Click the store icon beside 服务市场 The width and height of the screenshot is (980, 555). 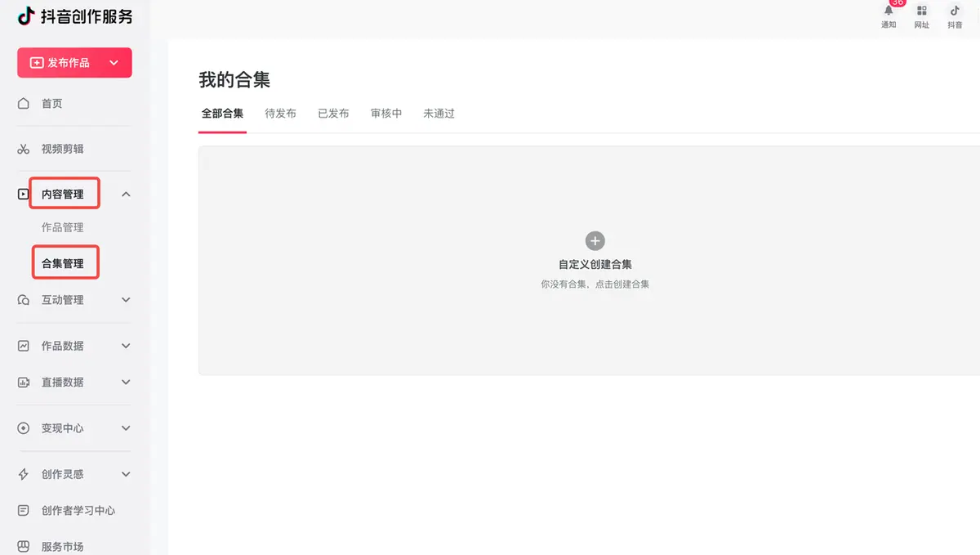24,546
